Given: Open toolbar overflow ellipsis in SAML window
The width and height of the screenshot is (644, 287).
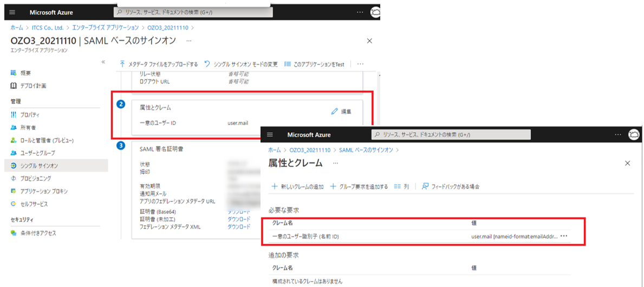Looking at the screenshot, I should coord(360,64).
